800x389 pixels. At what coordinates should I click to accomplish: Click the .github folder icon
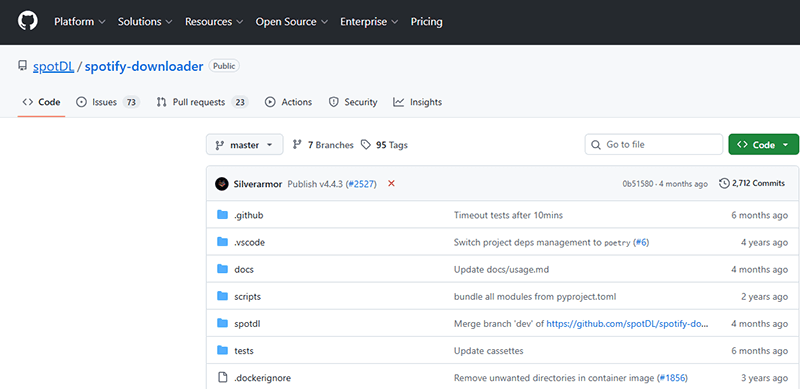222,215
